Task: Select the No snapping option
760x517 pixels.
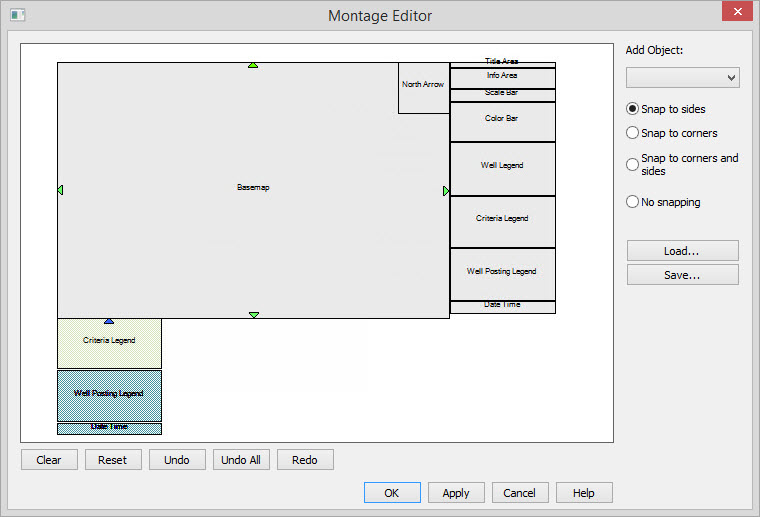Action: coord(632,202)
